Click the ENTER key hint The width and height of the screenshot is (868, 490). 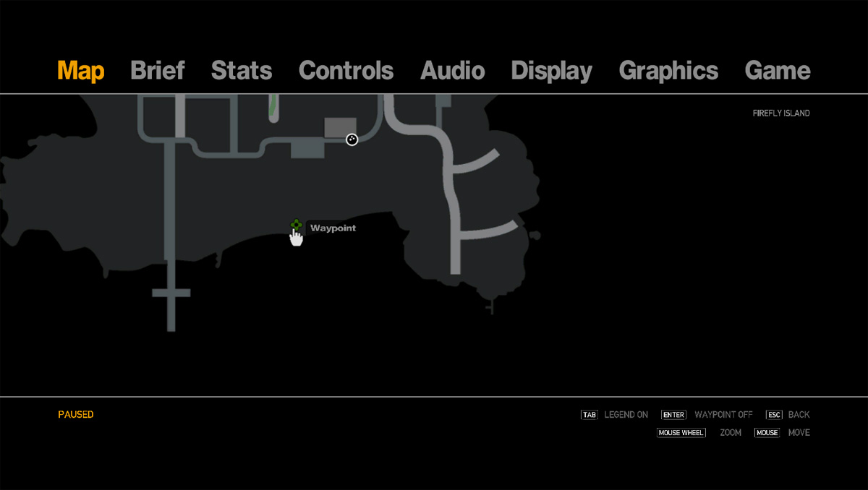pos(673,415)
